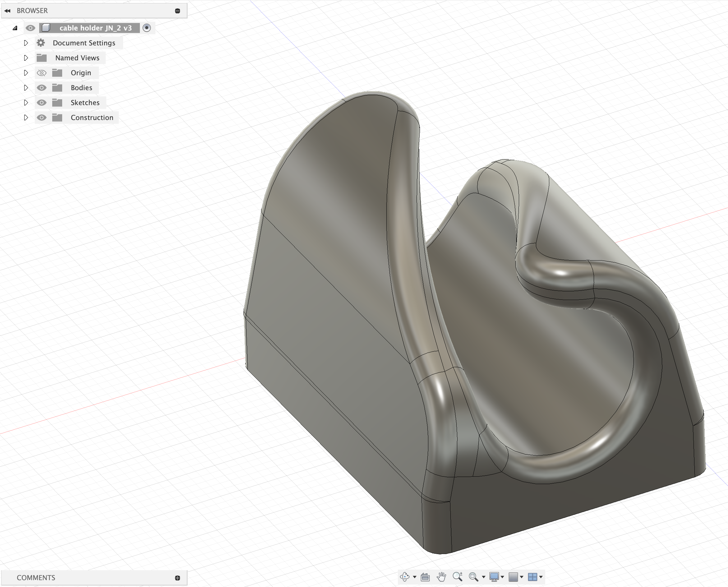Activate the Look At tool
This screenshot has height=587, width=728.
(x=425, y=577)
